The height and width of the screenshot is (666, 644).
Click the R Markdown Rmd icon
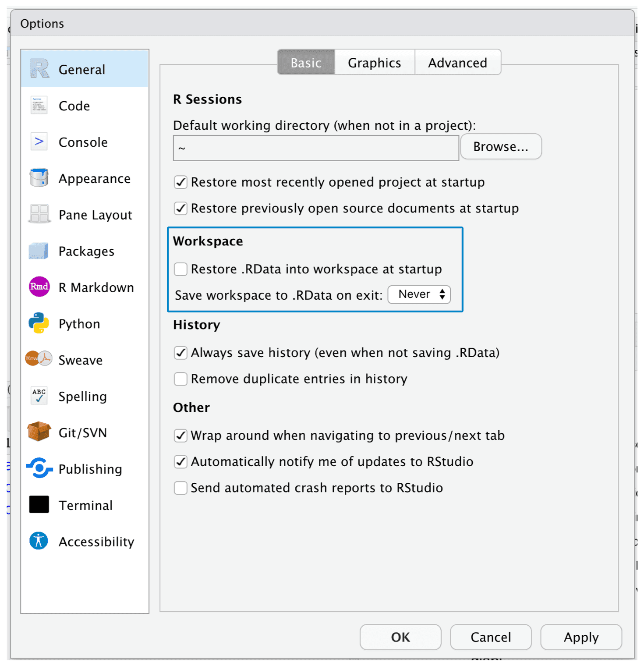click(39, 287)
